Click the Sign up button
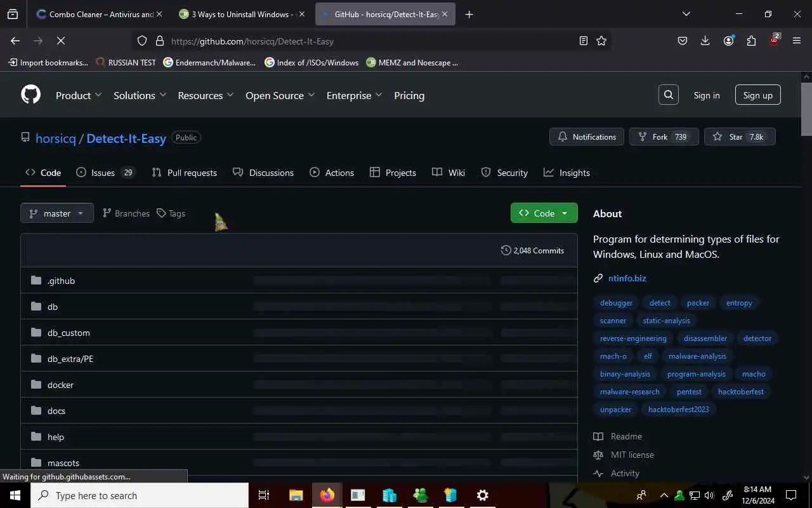Viewport: 812px width, 508px height. click(x=757, y=95)
